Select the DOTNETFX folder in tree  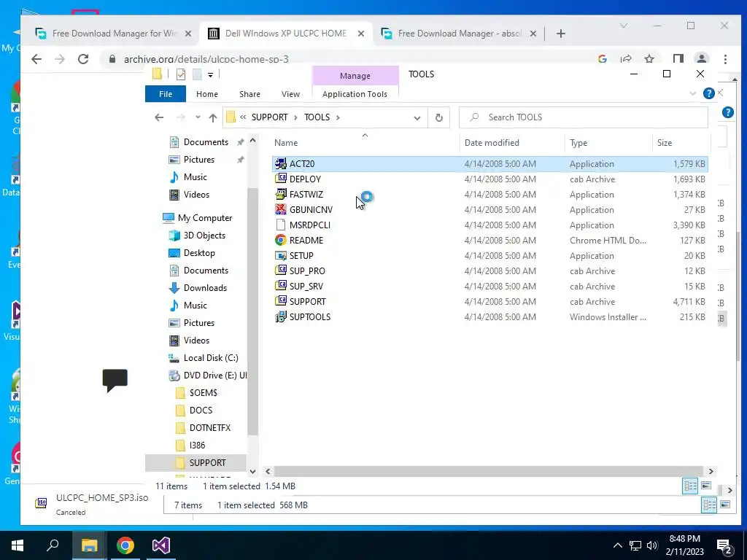tap(203, 427)
